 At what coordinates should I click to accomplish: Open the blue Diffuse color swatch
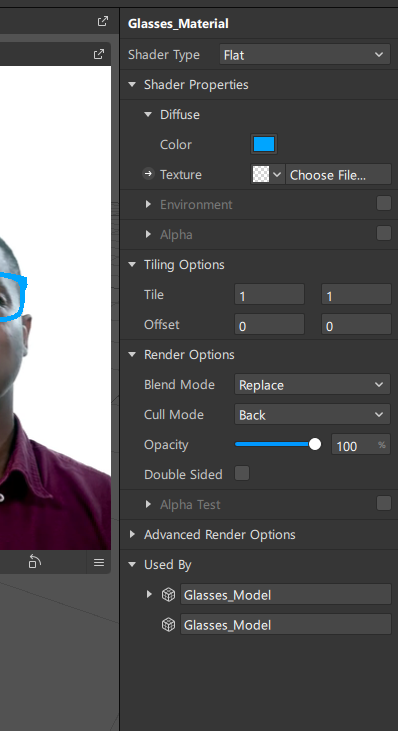pos(264,144)
